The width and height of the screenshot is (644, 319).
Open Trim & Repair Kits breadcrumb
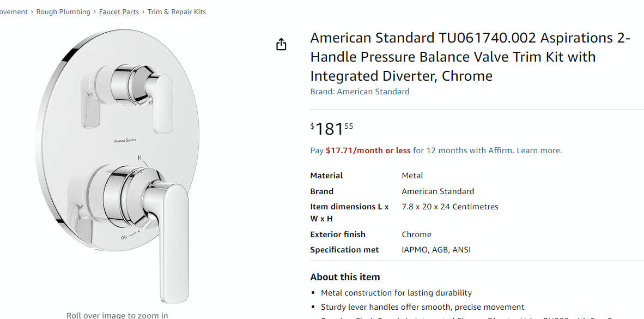(177, 12)
